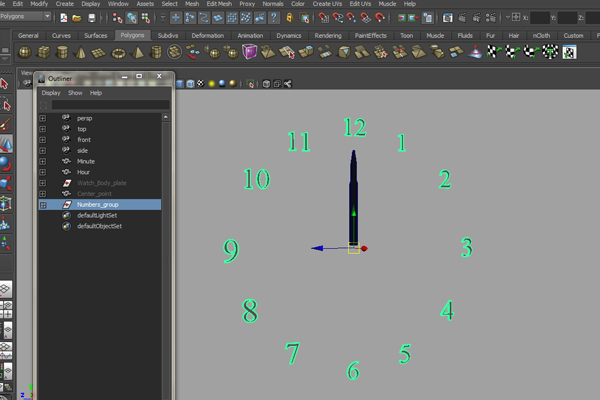Open the UV Texture Editor shelf icon
Image resolution: width=600 pixels, height=400 pixels.
tap(569, 52)
